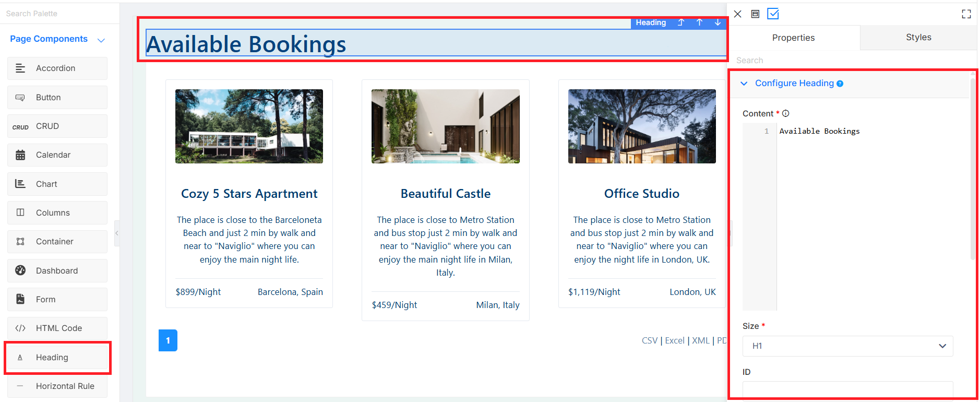Switch to the Styles tab
Screen dimensions: 980x402
(x=918, y=38)
